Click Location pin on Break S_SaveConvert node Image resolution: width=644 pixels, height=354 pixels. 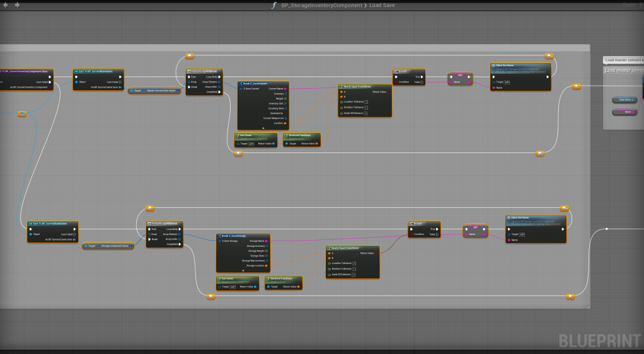(285, 123)
